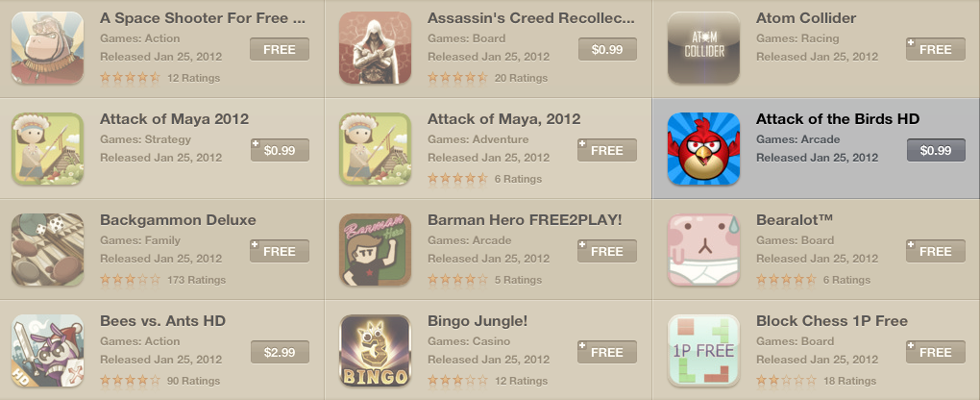980x400 pixels.
Task: Open the Barman Hero app icon
Action: coord(375,250)
